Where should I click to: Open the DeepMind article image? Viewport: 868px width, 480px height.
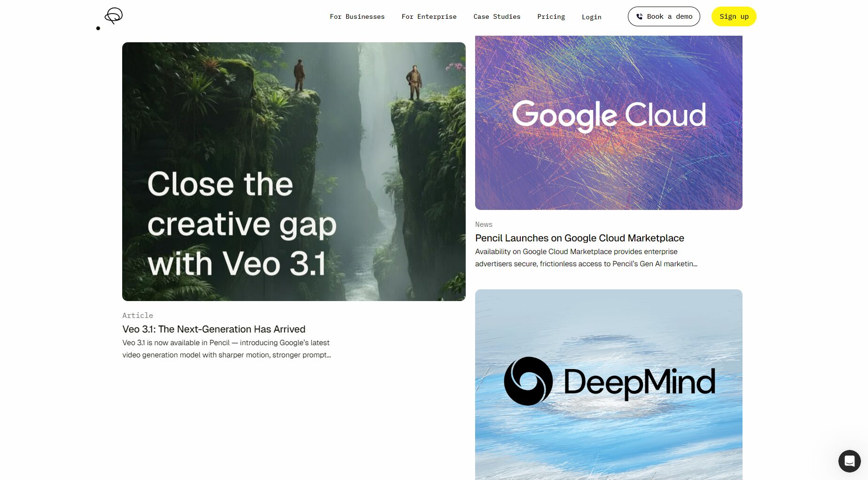pos(609,384)
